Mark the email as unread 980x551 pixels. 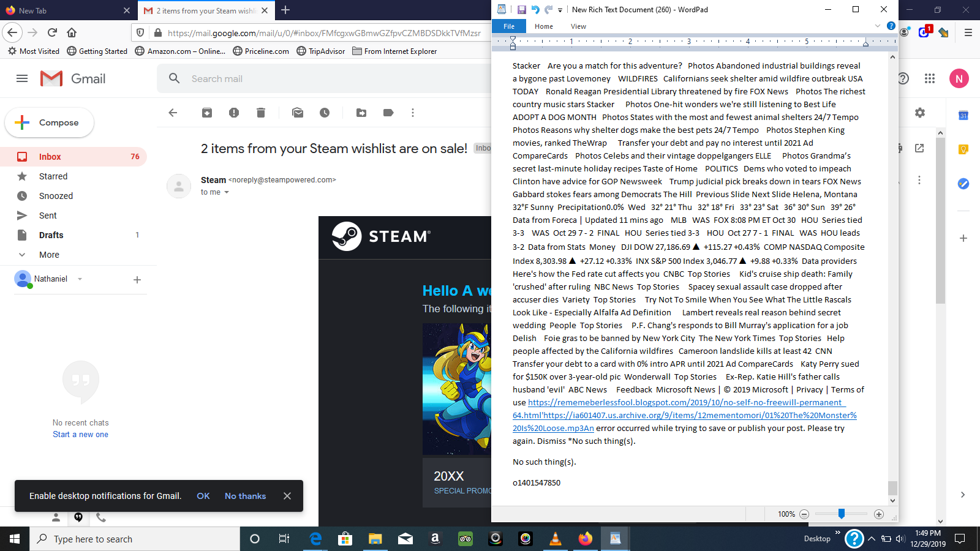298,113
